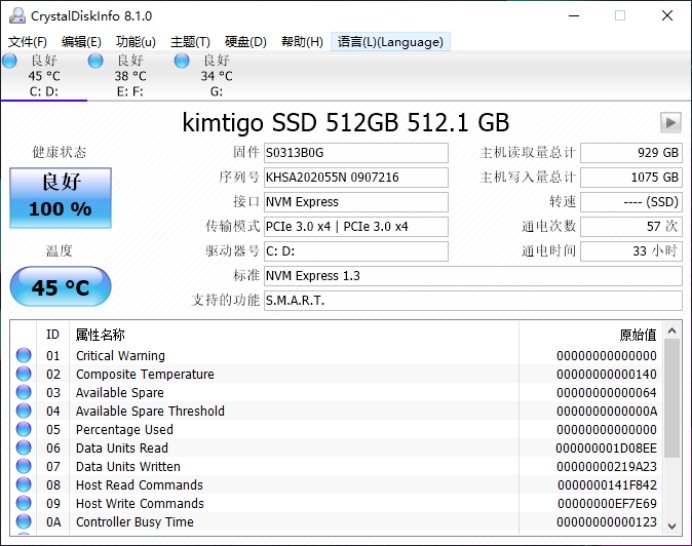
Task: Go to next disk with arrow button
Action: pos(670,123)
